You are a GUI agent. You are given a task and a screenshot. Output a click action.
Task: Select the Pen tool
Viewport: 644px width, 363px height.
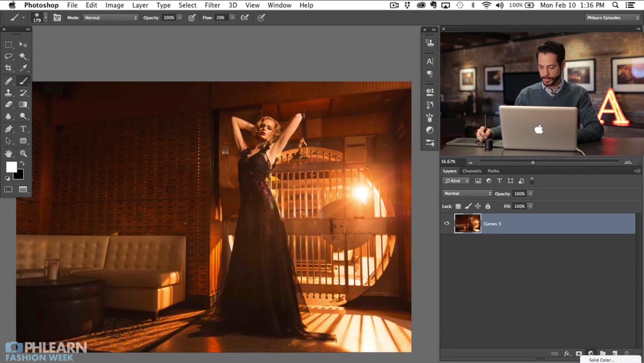tap(9, 129)
